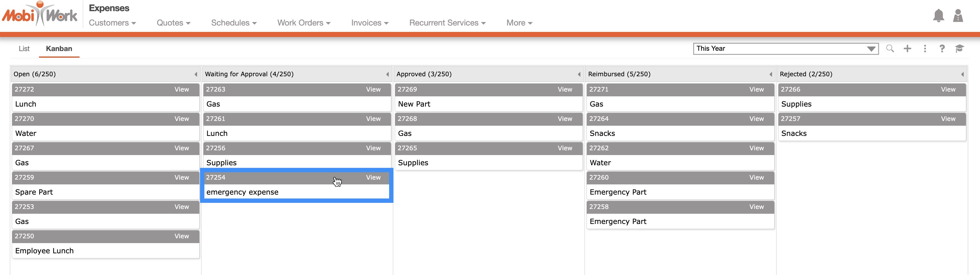The height and width of the screenshot is (275, 980).
Task: Select the Spare Part expense card
Action: tap(105, 192)
